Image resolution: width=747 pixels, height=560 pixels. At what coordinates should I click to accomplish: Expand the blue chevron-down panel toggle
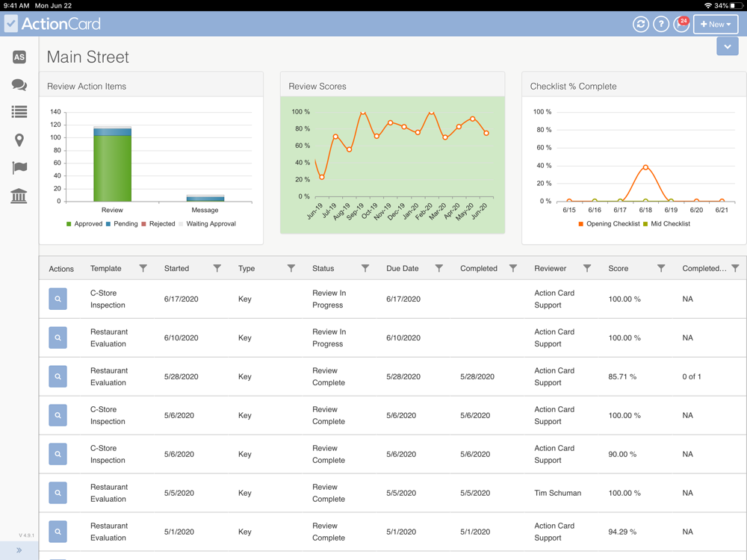point(728,46)
